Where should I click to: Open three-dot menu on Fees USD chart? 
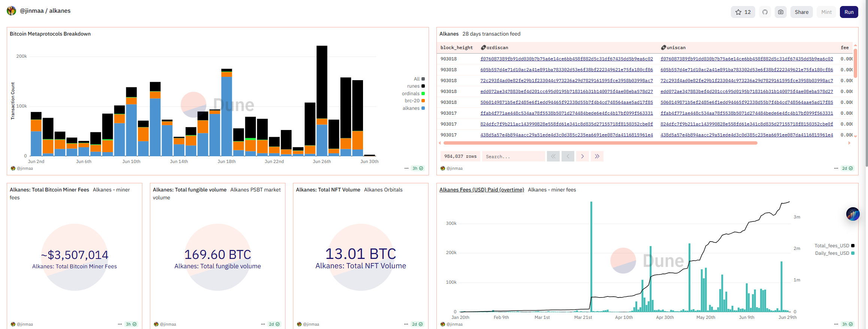836,324
